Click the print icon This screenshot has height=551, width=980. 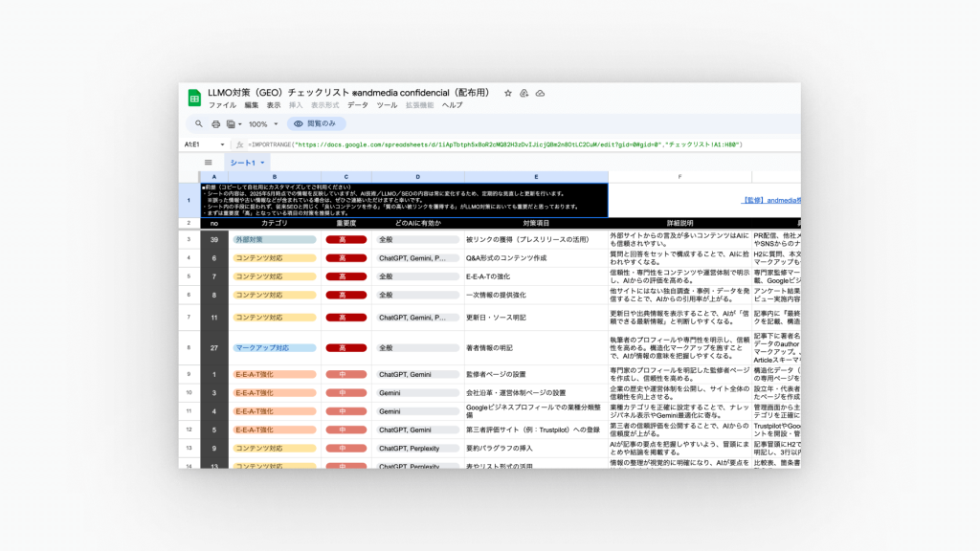pos(215,124)
